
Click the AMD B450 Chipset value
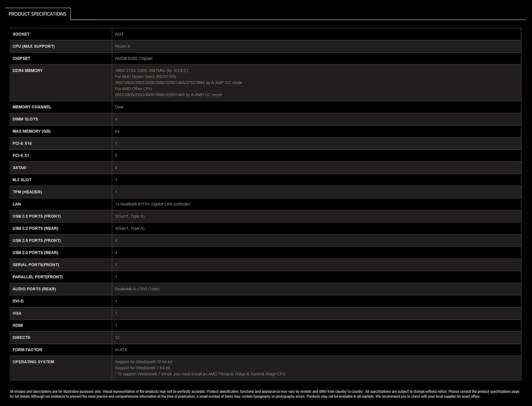click(x=134, y=58)
